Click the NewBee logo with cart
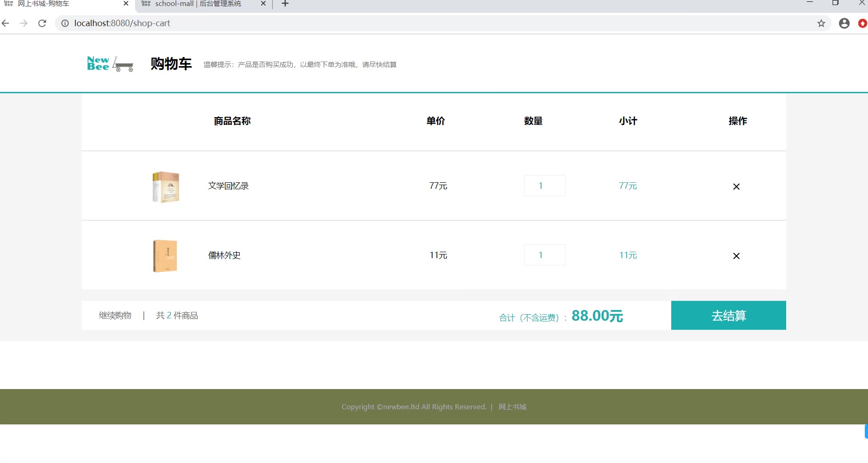868x463 pixels. [110, 64]
